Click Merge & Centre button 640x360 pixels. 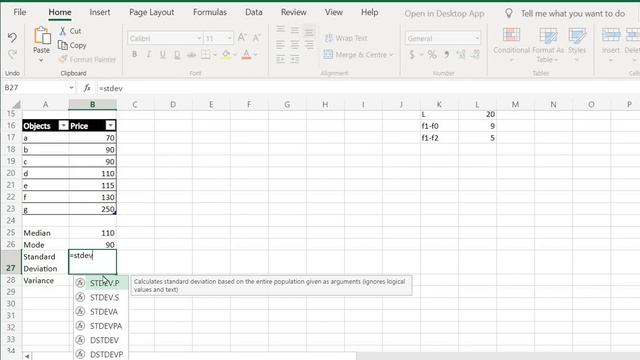pyautogui.click(x=355, y=55)
